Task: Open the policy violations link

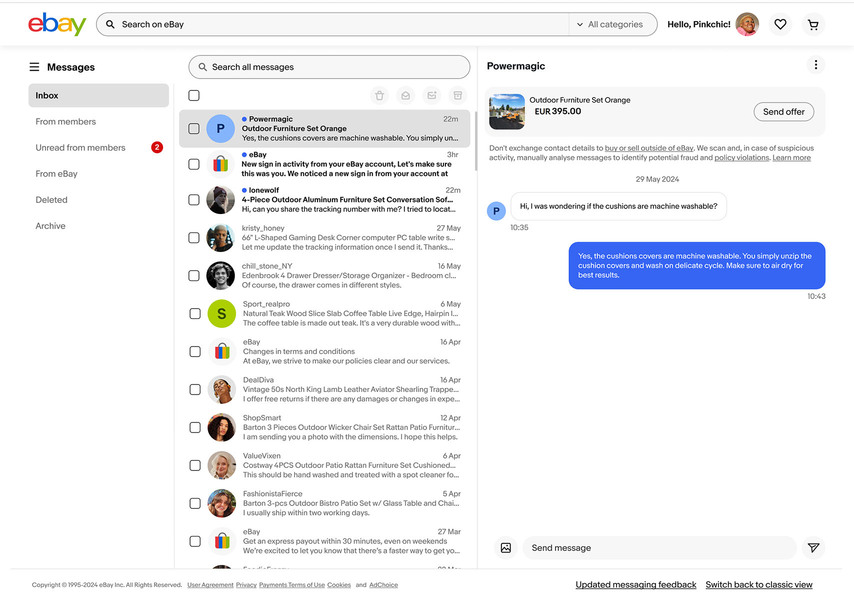Action: (x=741, y=158)
